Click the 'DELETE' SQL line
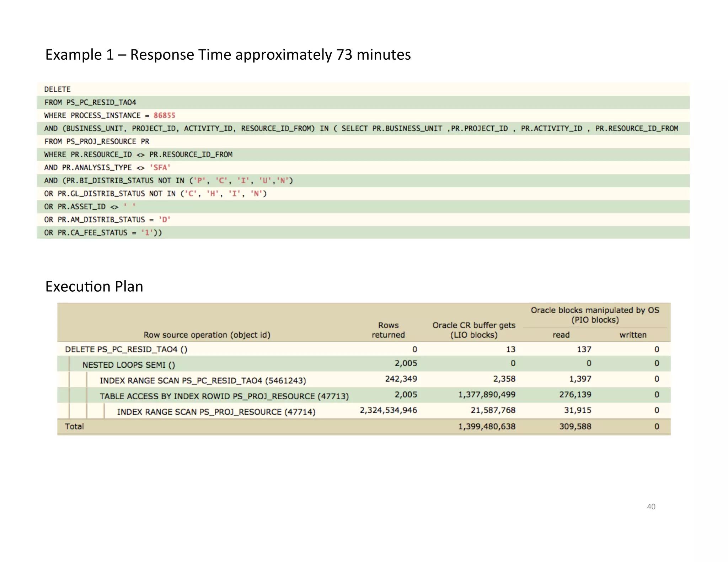Image resolution: width=728 pixels, height=562 pixels. point(363,89)
